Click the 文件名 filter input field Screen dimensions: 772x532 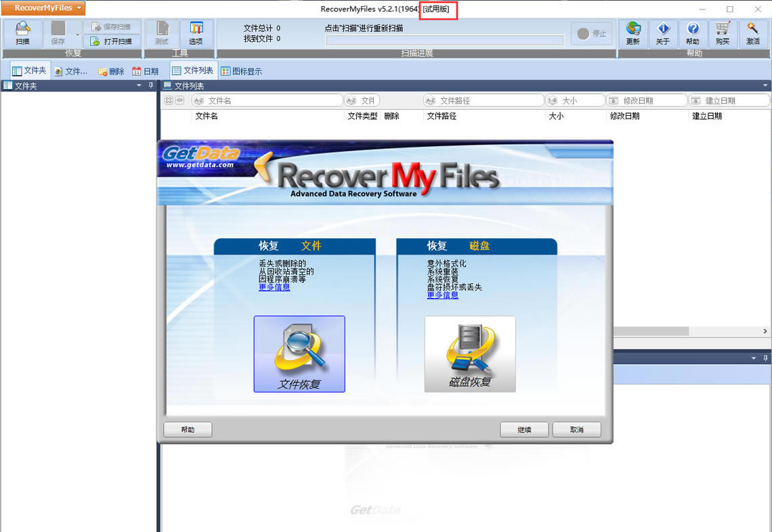point(267,100)
